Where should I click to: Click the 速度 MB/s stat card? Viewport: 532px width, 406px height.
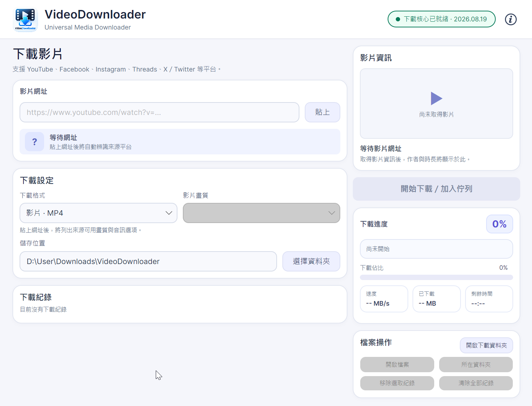(384, 299)
